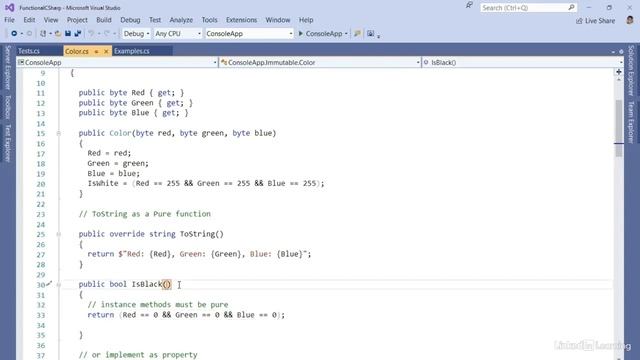Open the Window menu
Image resolution: width=640 pixels, height=360 pixels.
pos(278,20)
